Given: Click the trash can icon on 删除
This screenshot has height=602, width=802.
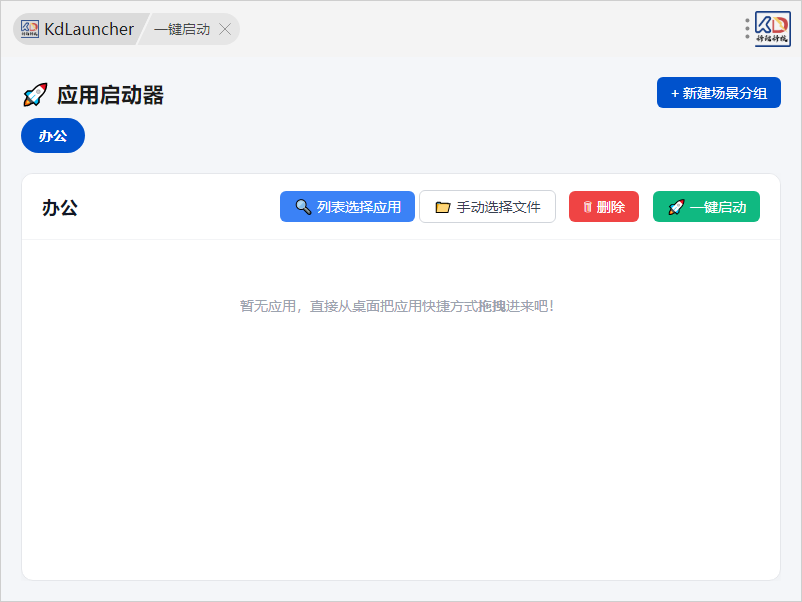Looking at the screenshot, I should point(587,207).
